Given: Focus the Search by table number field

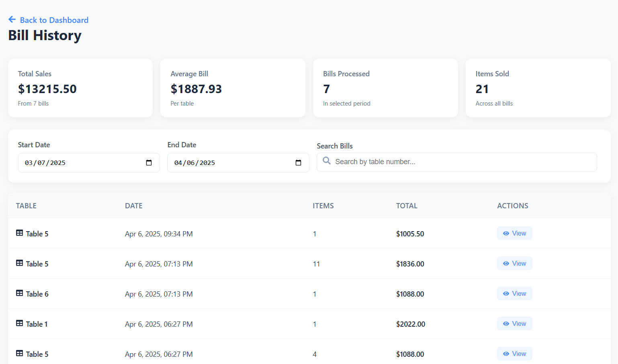Looking at the screenshot, I should click(462, 162).
